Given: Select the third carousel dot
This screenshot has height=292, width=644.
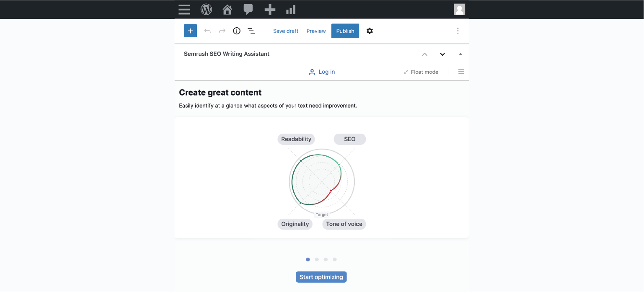Looking at the screenshot, I should pos(326,259).
